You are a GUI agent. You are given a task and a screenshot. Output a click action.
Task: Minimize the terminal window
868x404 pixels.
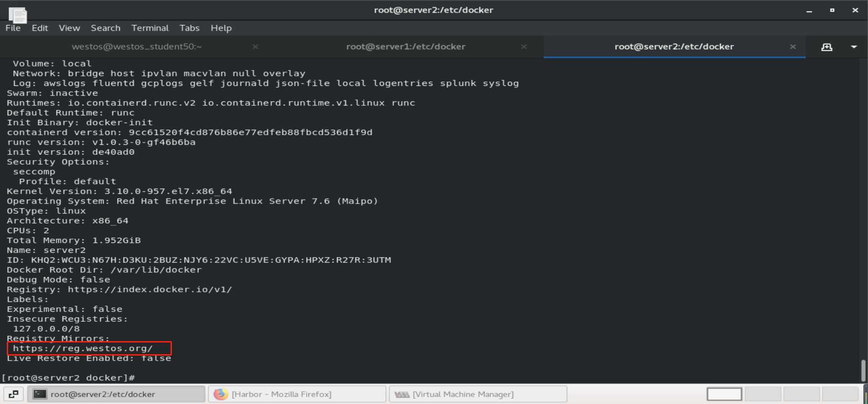pos(809,10)
